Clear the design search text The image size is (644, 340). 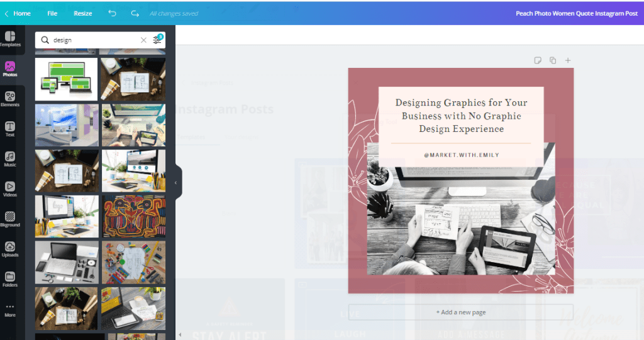(x=143, y=40)
